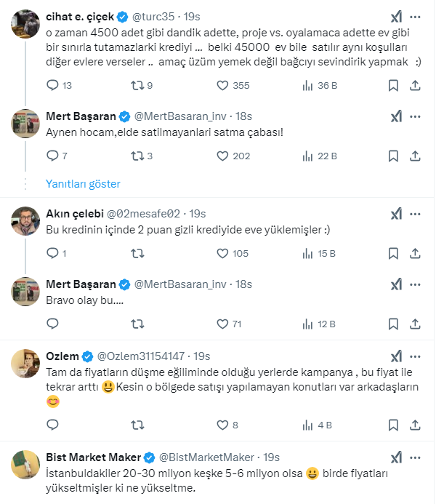Open @BistMarketMaker handle link
Image resolution: width=436 pixels, height=504 pixels.
point(206,457)
